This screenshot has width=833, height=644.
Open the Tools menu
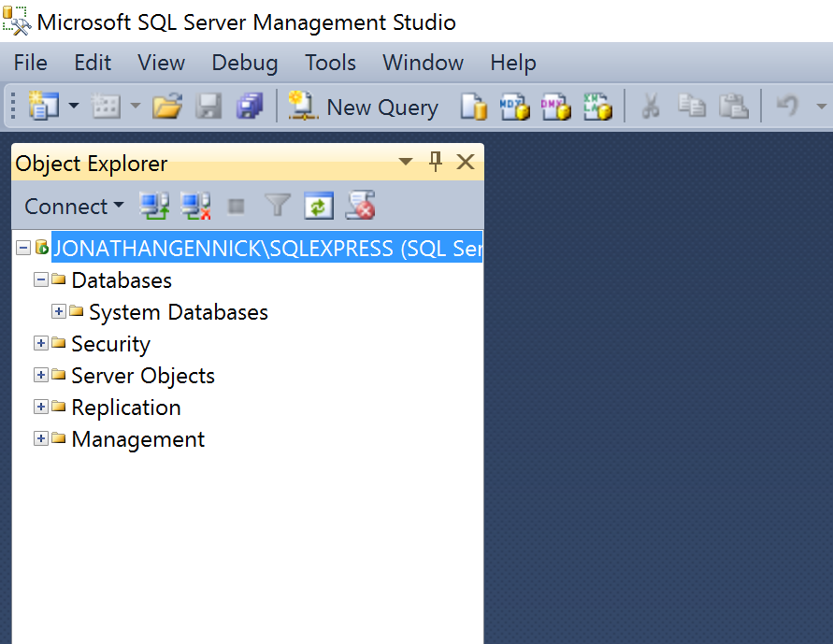tap(330, 63)
